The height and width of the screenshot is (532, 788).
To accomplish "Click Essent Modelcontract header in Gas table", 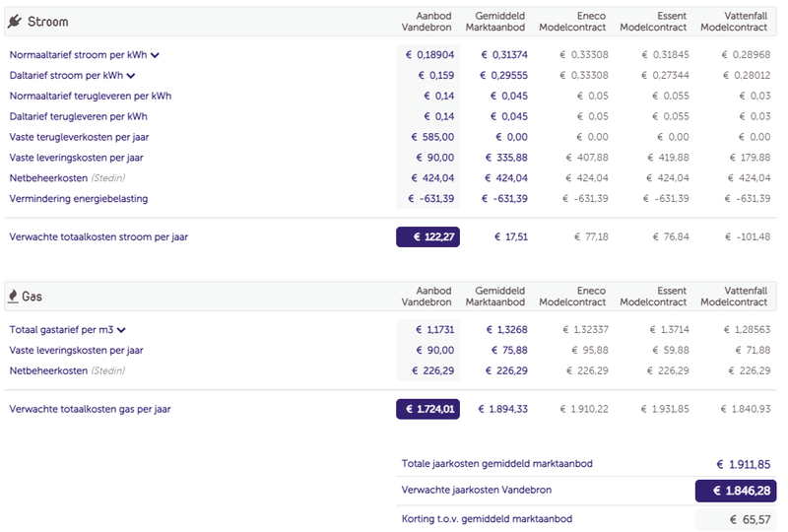I will (653, 297).
